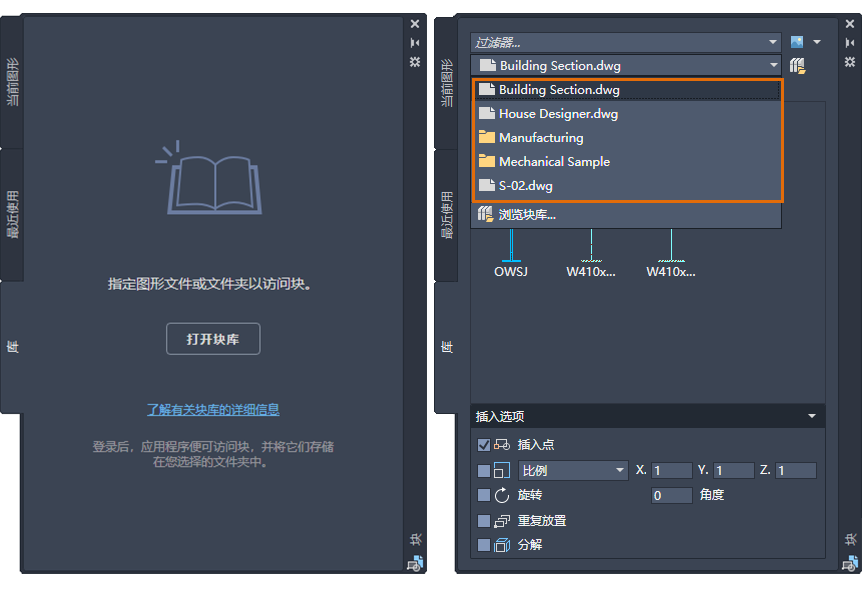Toggle auto-hide on left palette
The width and height of the screenshot is (862, 590).
pyautogui.click(x=415, y=42)
